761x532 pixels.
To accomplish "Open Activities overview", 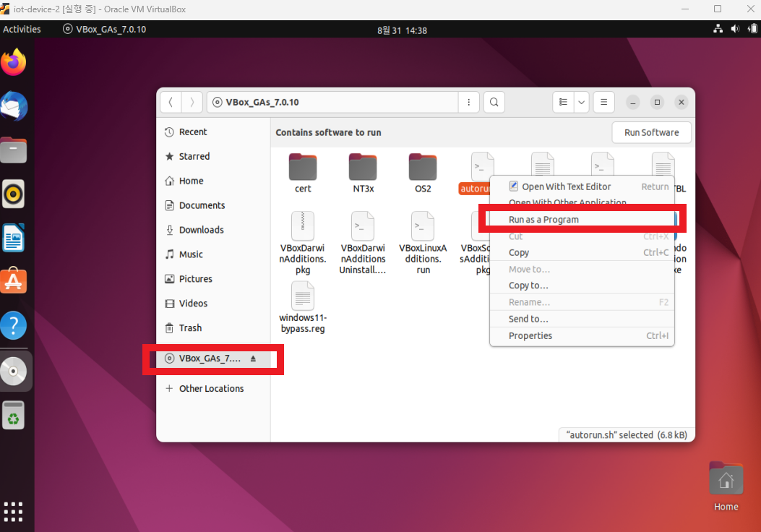I will (x=22, y=29).
